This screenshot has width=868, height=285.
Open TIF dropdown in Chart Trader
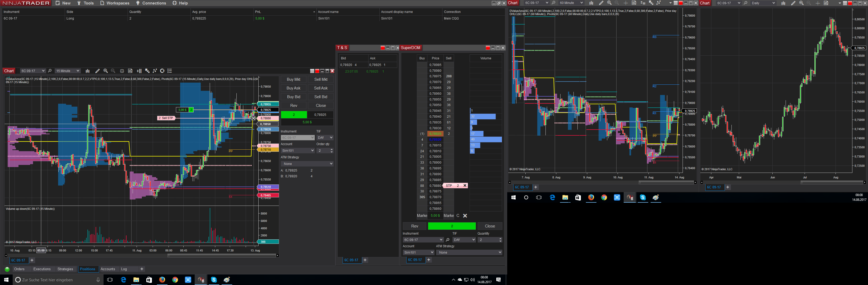[x=325, y=138]
